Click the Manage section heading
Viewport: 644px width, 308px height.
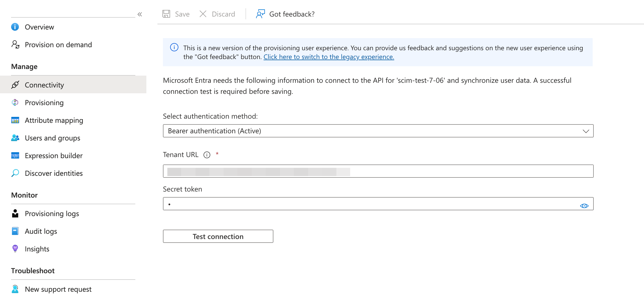point(24,67)
